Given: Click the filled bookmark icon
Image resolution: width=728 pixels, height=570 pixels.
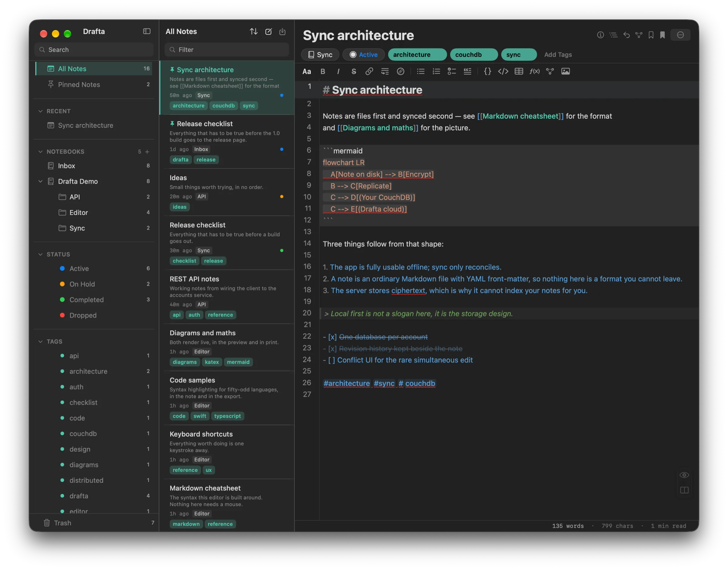Looking at the screenshot, I should 663,35.
